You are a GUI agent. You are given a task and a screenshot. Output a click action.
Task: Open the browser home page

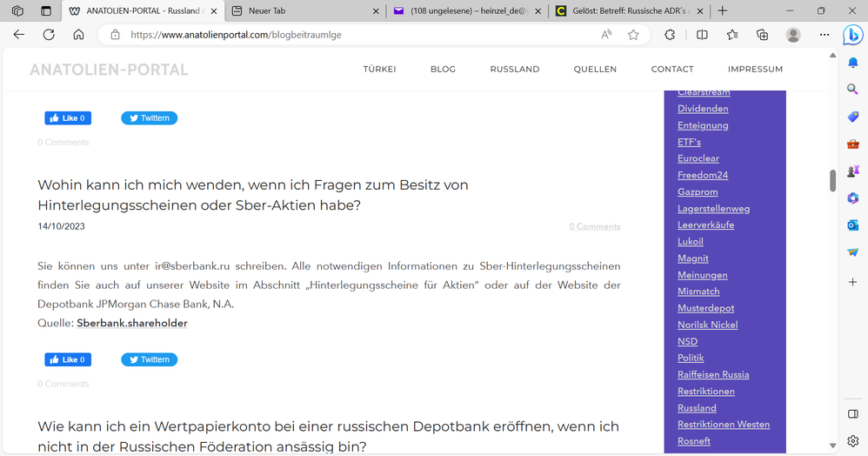78,34
